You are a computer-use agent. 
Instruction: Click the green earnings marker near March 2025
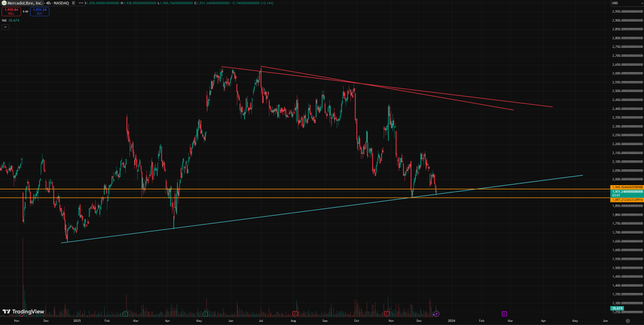(x=125, y=314)
